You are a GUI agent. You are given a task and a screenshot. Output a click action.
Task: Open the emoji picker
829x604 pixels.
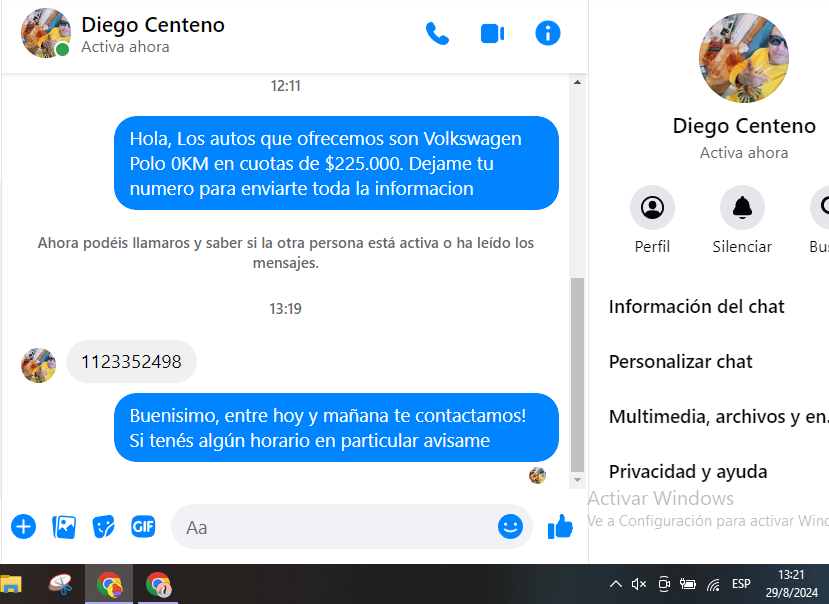(510, 527)
